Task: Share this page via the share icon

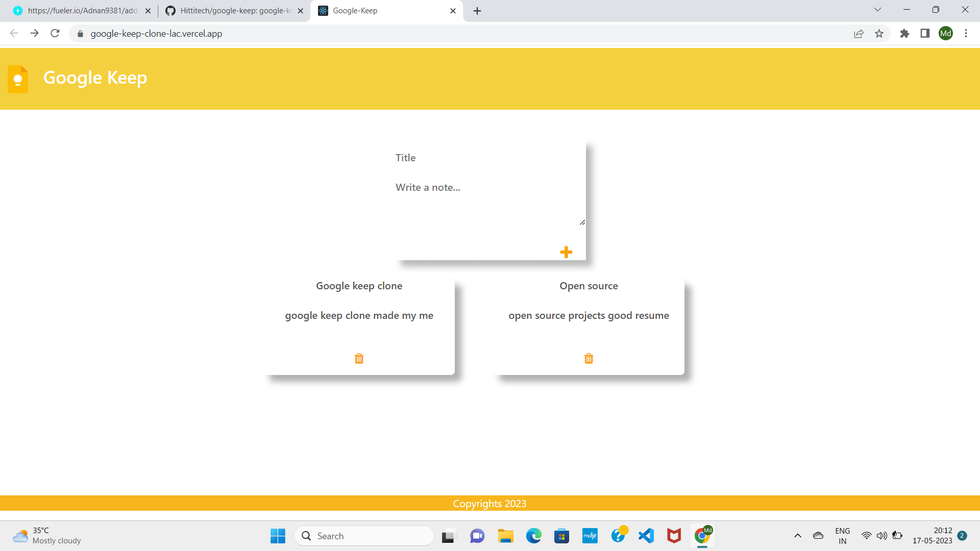Action: tap(859, 34)
